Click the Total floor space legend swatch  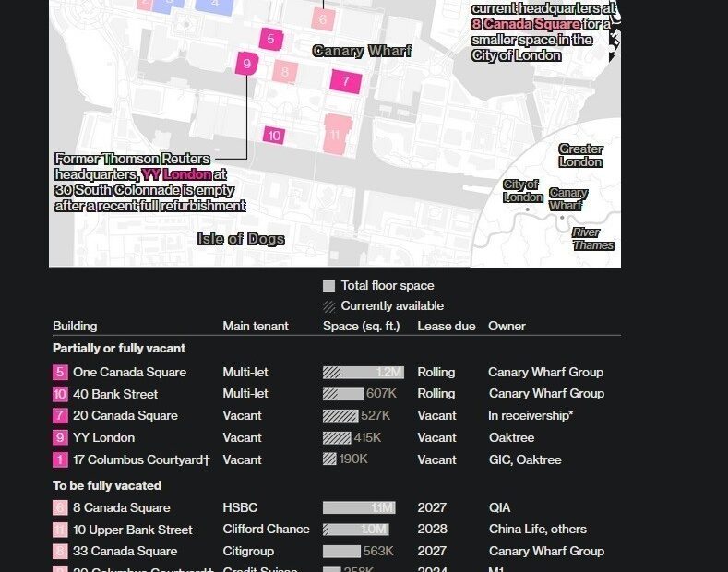click(x=328, y=286)
